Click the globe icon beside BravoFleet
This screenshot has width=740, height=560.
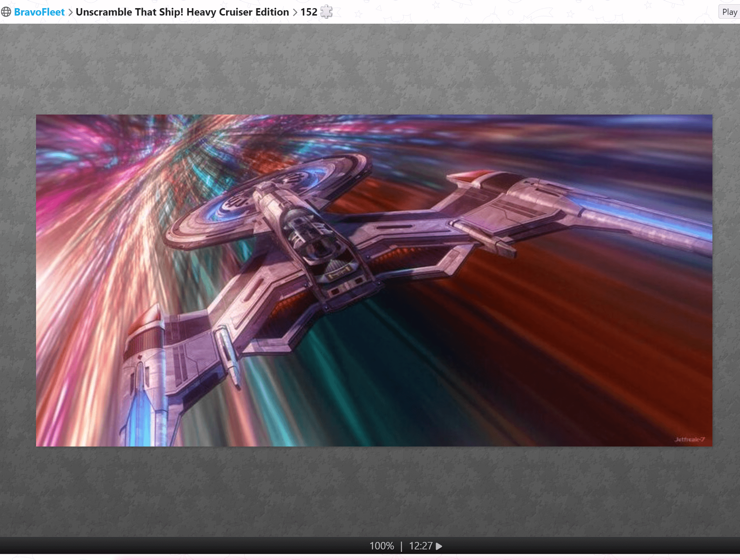pyautogui.click(x=6, y=12)
